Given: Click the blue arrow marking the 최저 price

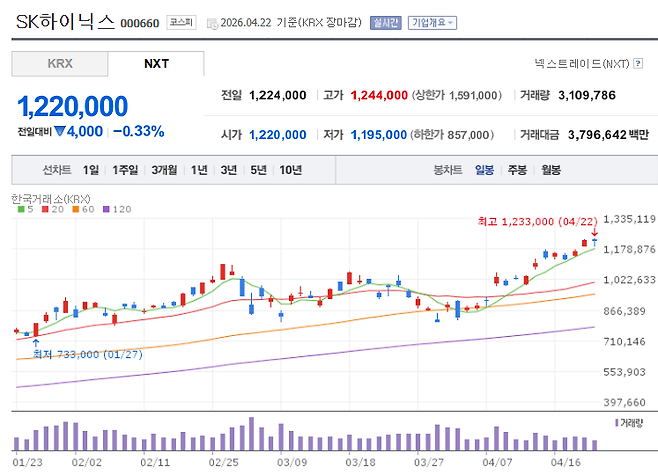Looking at the screenshot, I should tap(36, 343).
